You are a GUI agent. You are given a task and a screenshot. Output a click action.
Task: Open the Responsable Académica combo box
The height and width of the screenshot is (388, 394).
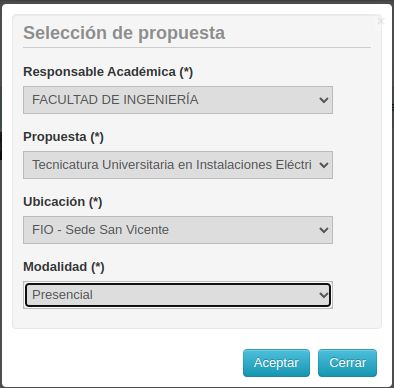(178, 100)
